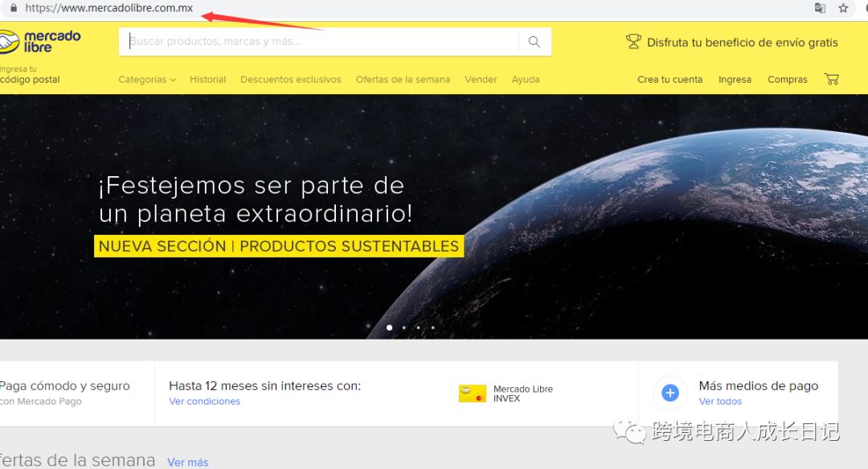The height and width of the screenshot is (469, 868).
Task: Click the padlock site info icon
Action: [14, 8]
